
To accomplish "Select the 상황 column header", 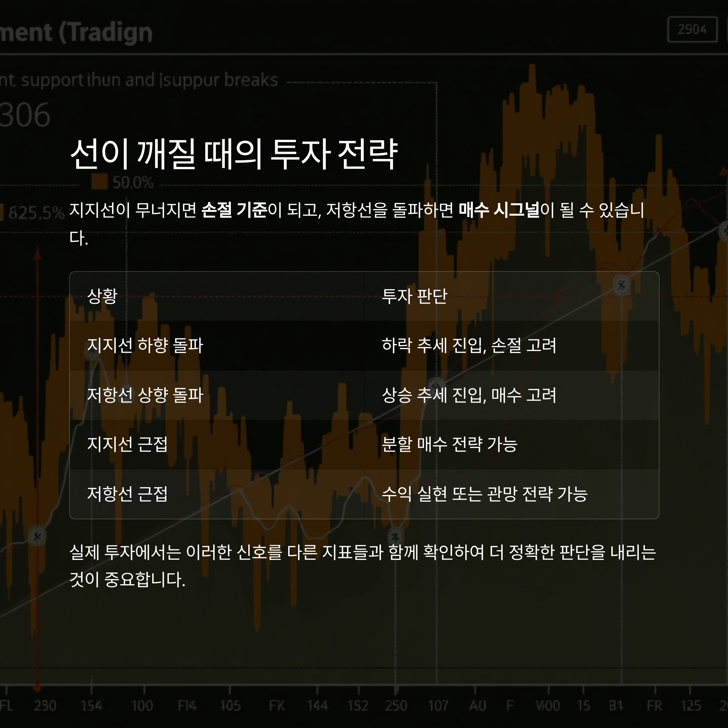I will pos(103,296).
